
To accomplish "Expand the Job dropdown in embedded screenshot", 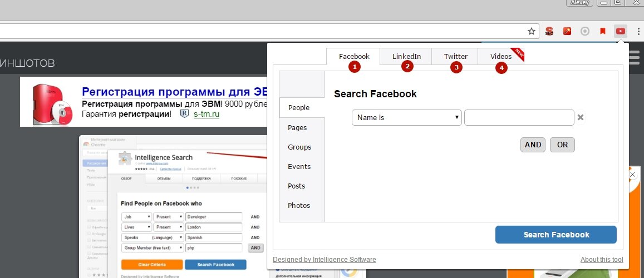I will [x=137, y=216].
